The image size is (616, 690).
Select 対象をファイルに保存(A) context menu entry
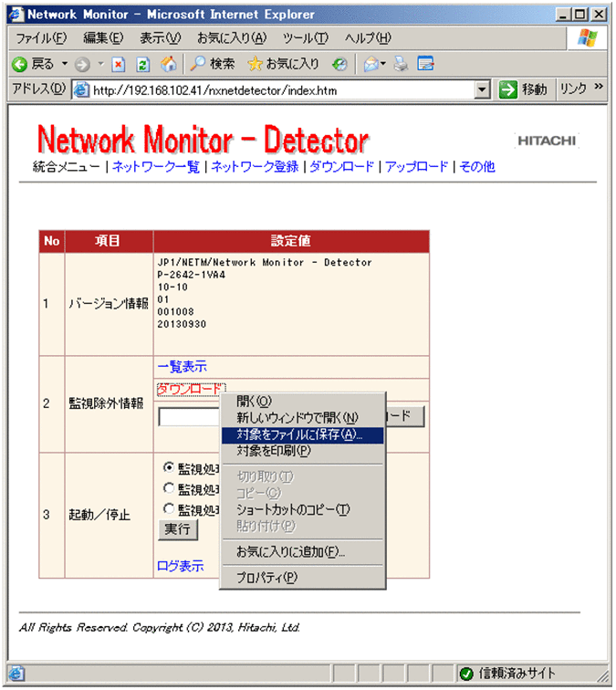pyautogui.click(x=302, y=434)
